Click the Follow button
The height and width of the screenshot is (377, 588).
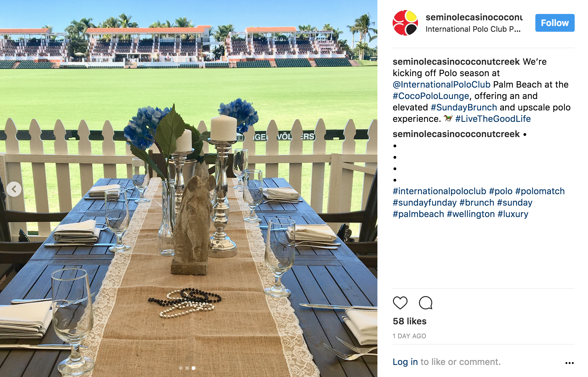[555, 23]
